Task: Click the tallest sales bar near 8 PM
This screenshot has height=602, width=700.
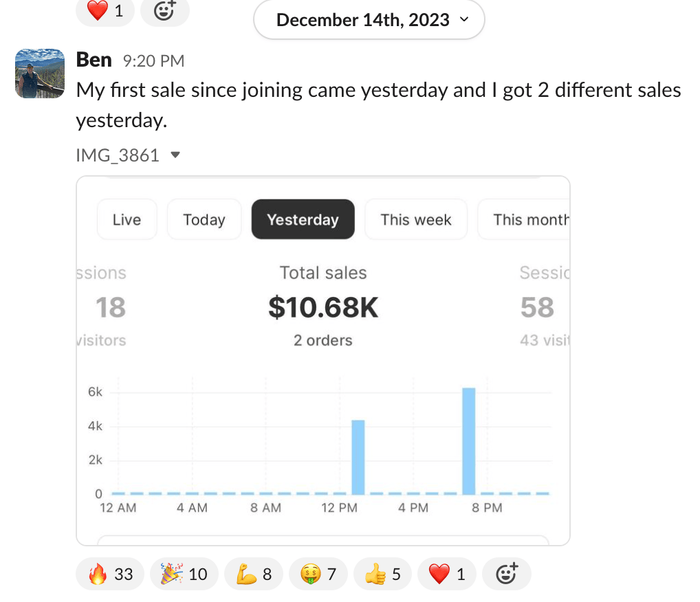Action: tap(469, 441)
